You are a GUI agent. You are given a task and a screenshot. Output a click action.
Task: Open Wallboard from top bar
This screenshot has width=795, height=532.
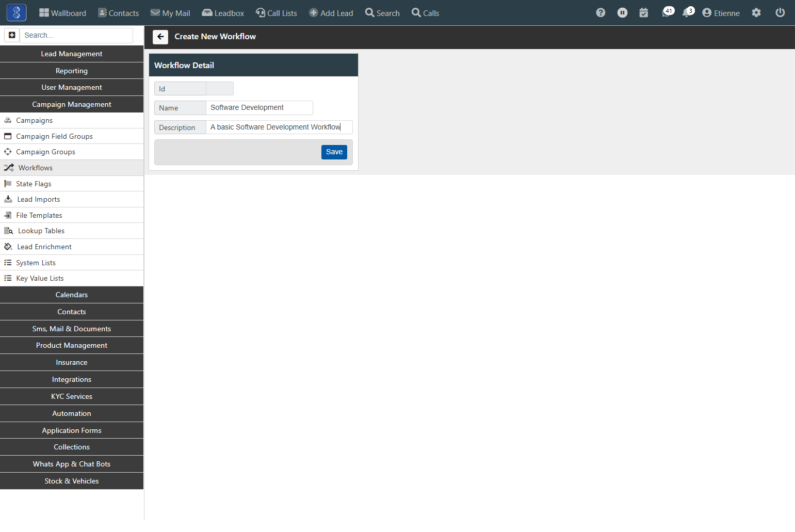[x=63, y=13]
